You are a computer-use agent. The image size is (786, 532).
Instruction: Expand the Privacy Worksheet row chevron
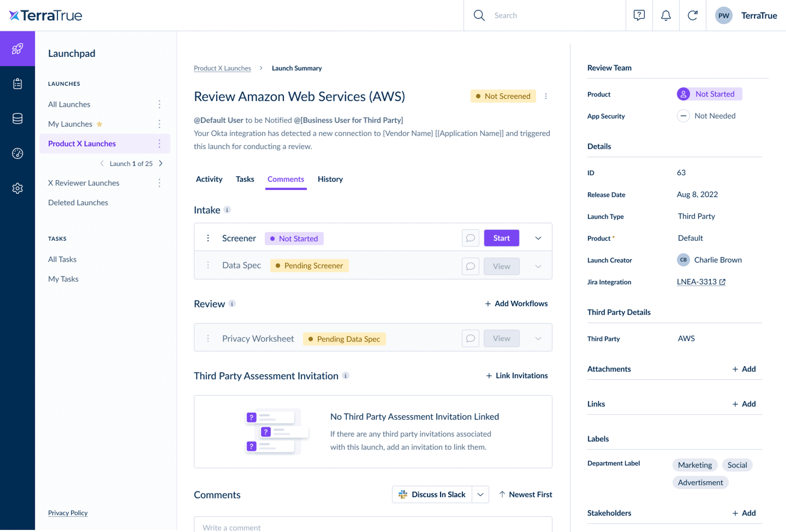[538, 338]
